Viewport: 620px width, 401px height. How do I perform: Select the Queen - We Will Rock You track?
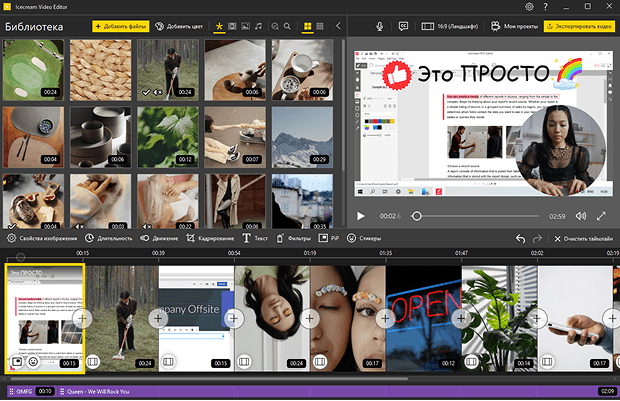[338, 392]
